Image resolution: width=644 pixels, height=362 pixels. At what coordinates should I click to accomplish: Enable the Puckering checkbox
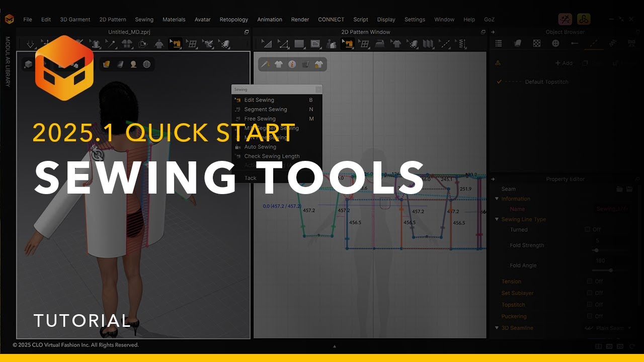pyautogui.click(x=590, y=316)
